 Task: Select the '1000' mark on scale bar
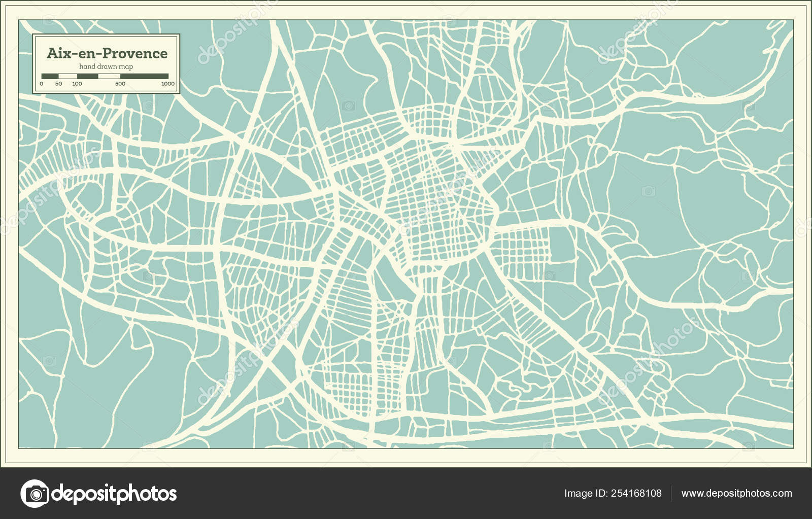point(168,83)
